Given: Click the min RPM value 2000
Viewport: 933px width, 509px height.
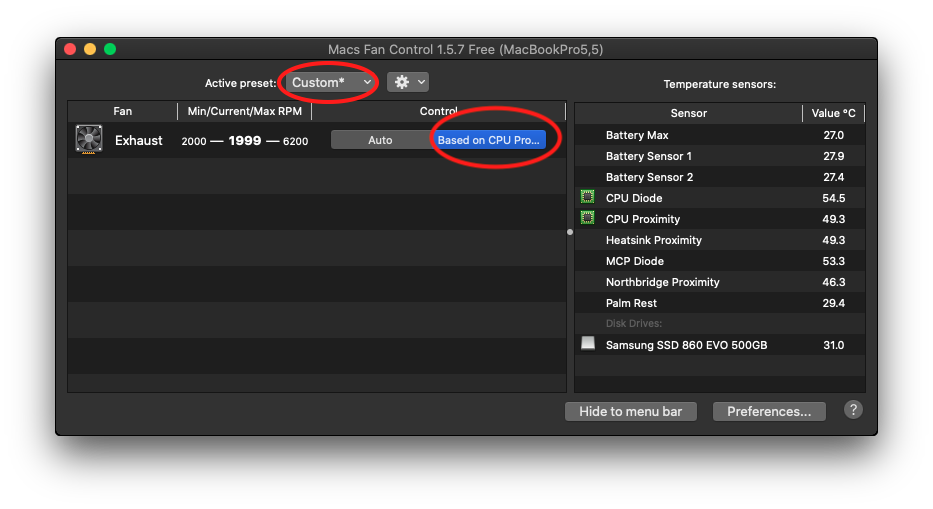Looking at the screenshot, I should (194, 141).
